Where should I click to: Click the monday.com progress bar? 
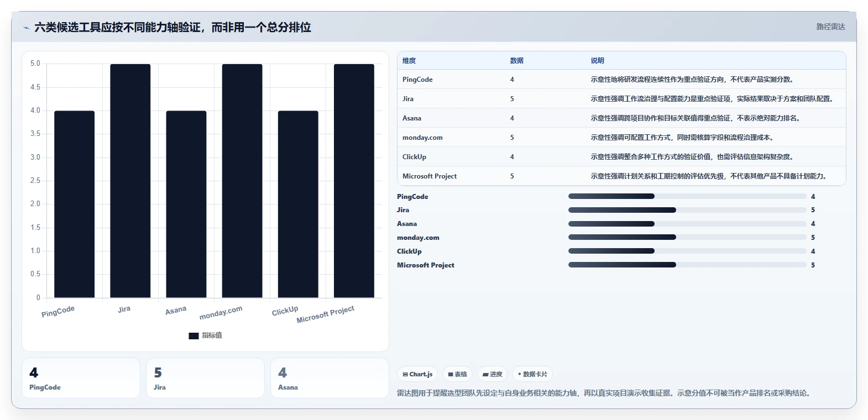[x=687, y=237]
